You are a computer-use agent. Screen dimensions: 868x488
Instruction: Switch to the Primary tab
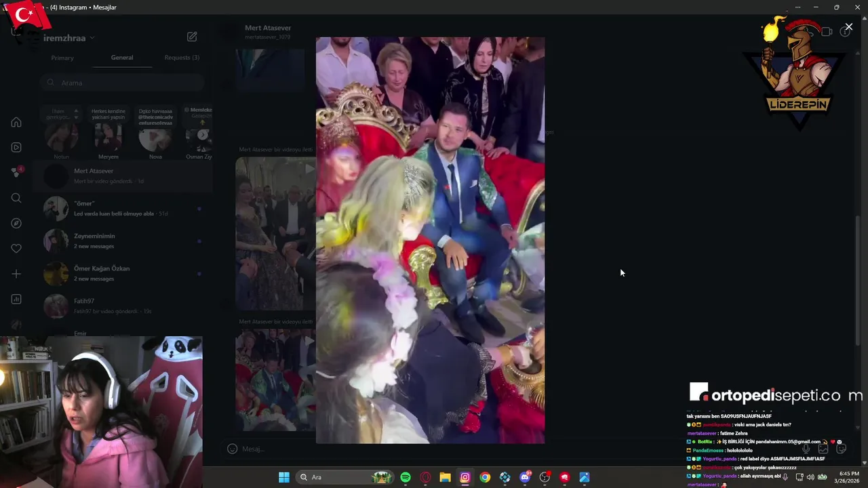pos(62,58)
